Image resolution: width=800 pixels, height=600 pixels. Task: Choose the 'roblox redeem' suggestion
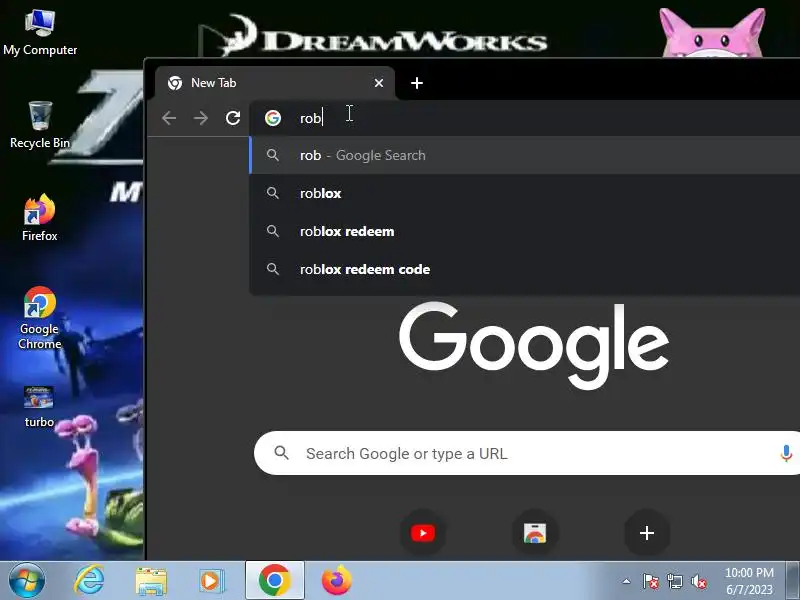(524, 231)
